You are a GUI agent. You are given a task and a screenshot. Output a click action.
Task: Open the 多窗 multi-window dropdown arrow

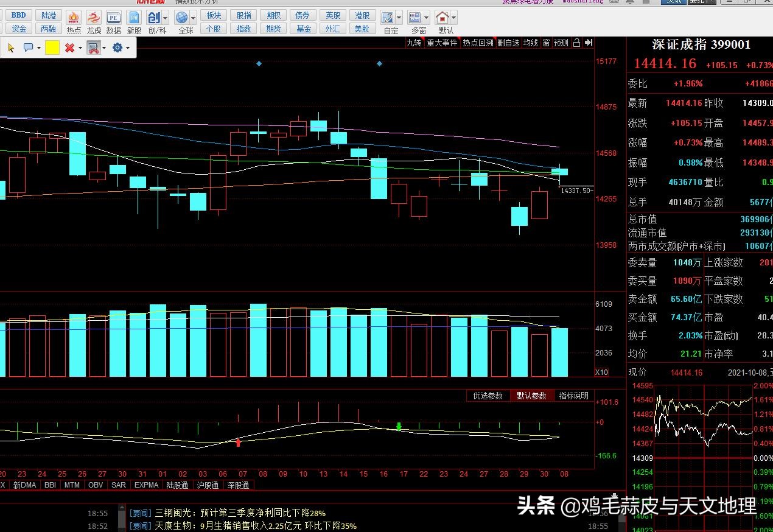coord(426,18)
